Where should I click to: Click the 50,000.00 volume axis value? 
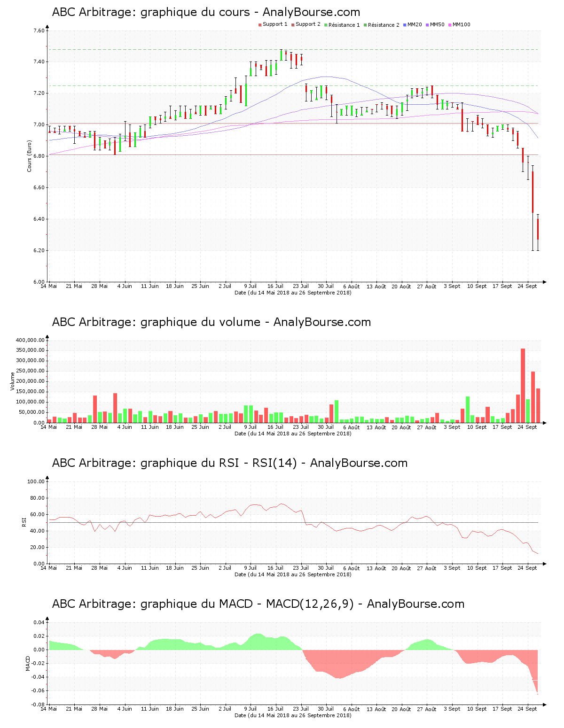[31, 412]
